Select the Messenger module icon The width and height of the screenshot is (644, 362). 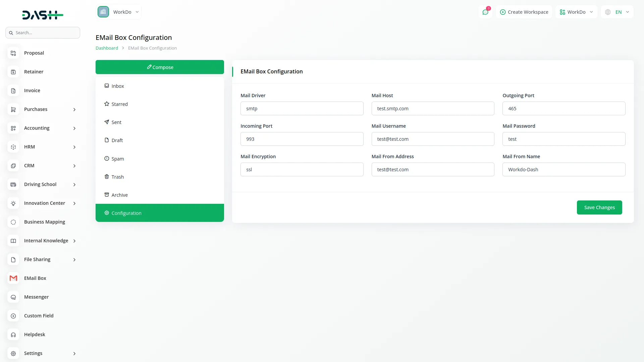coord(13,297)
